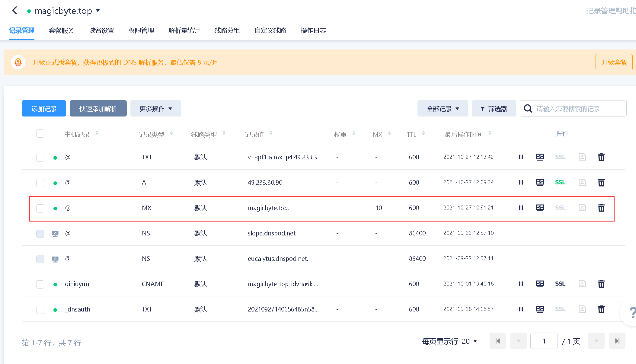Pause the qiniuyun CNAME record

[x=521, y=284]
